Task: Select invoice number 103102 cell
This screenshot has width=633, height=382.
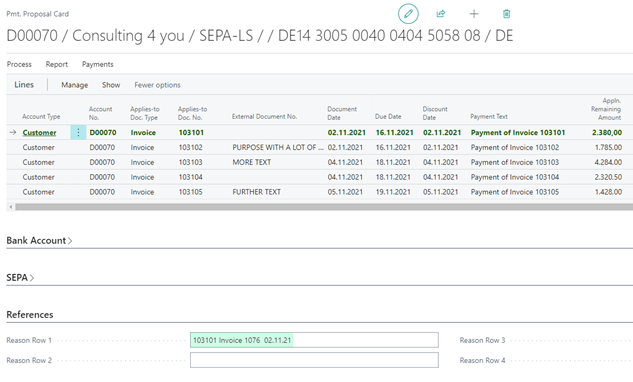Action: point(191,147)
